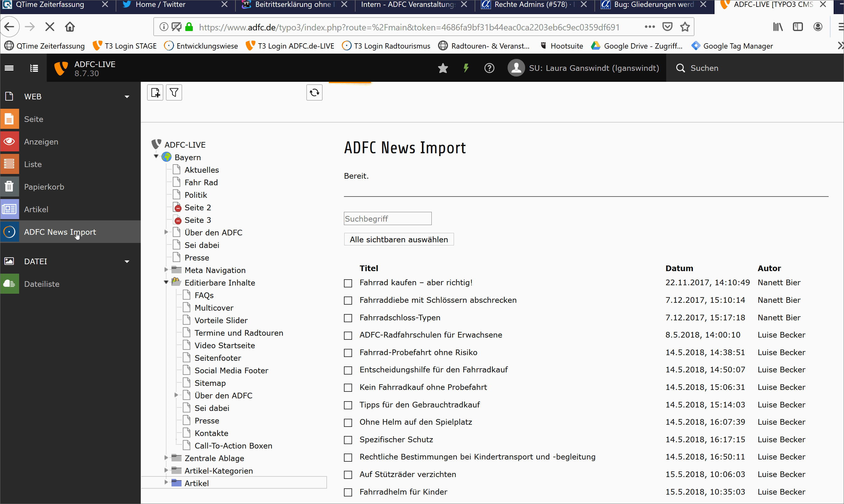Screen dimensions: 844x504
Task: Open the Dateiliste module
Action: tap(42, 284)
